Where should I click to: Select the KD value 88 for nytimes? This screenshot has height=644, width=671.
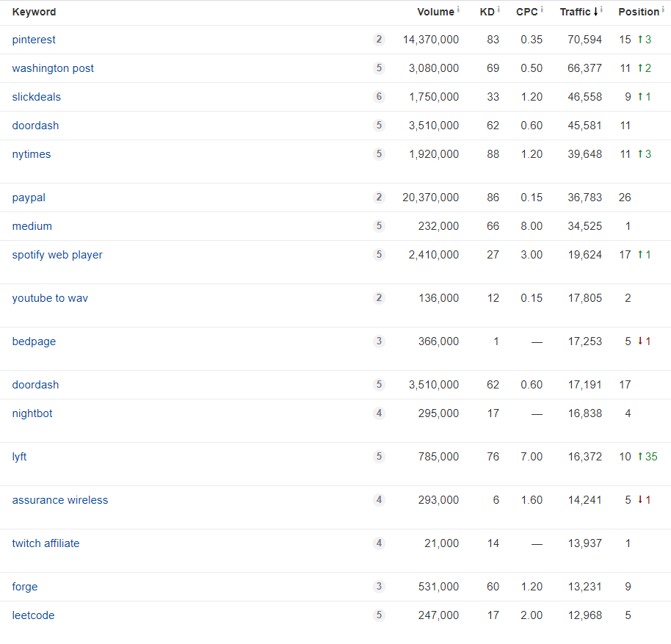click(x=493, y=154)
